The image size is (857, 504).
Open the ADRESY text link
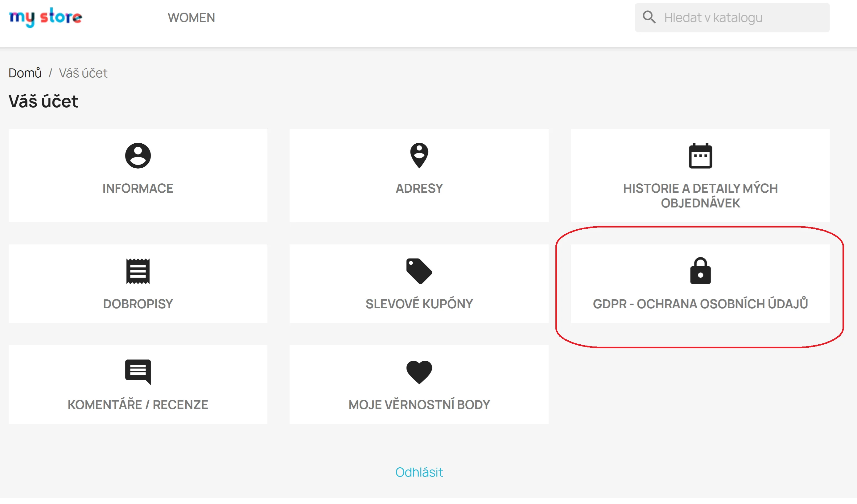(419, 188)
